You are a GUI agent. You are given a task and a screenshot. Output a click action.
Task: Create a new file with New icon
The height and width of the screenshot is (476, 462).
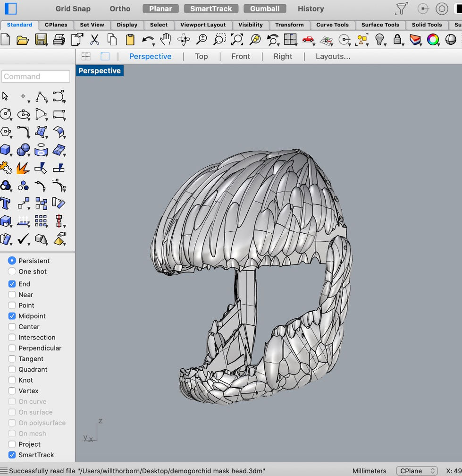click(x=5, y=40)
